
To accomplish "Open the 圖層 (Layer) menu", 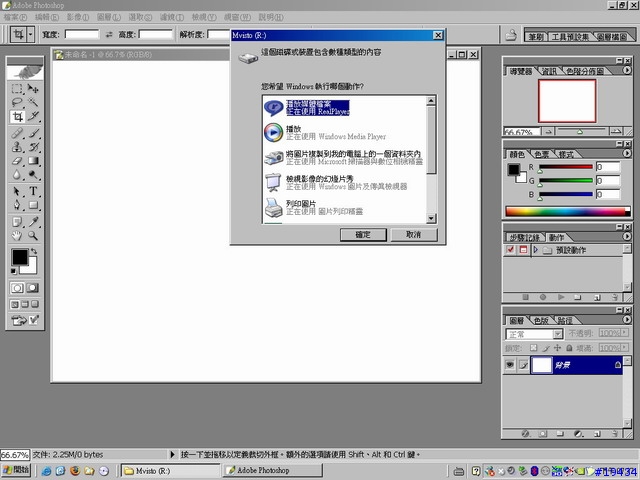I will coord(109,17).
